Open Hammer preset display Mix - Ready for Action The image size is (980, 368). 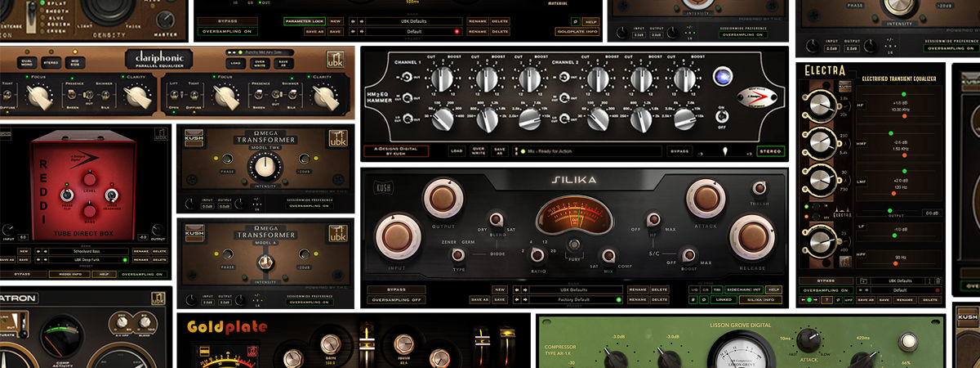(588, 151)
